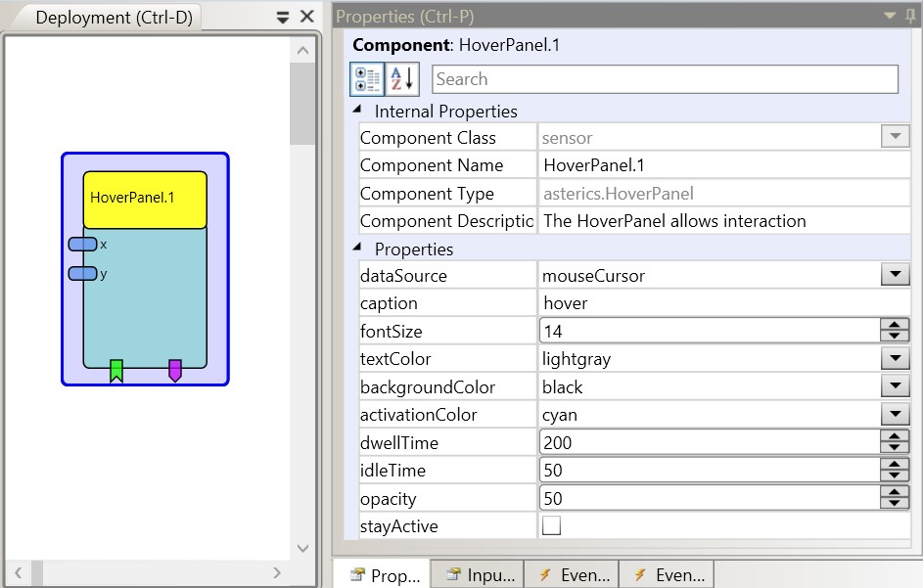The image size is (923, 588).
Task: Click the purple event trigger port on HoverPanel.1
Action: point(175,370)
